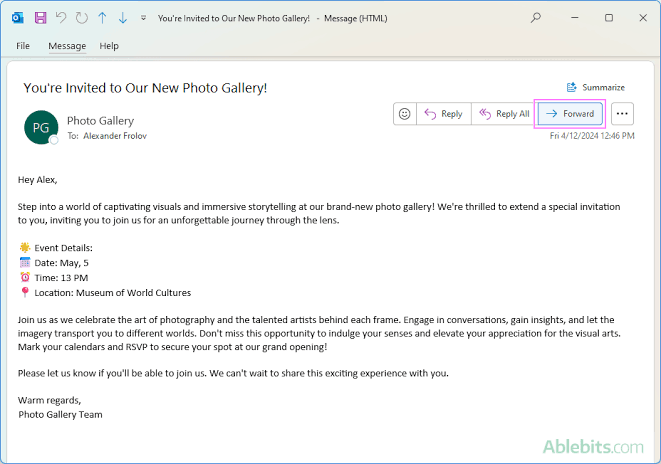Open the File menu
This screenshot has height=464, width=661.
point(23,46)
